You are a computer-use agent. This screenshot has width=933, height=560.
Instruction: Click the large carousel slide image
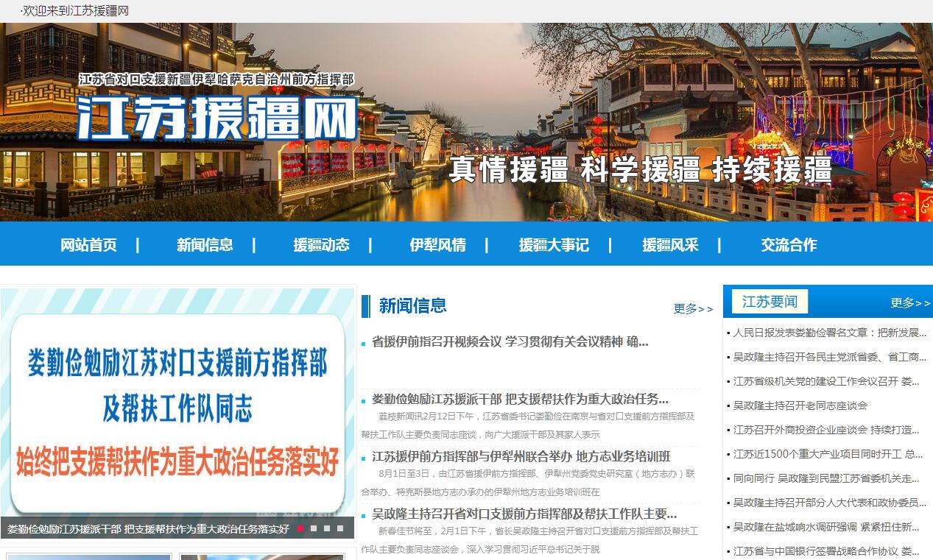tap(177, 401)
